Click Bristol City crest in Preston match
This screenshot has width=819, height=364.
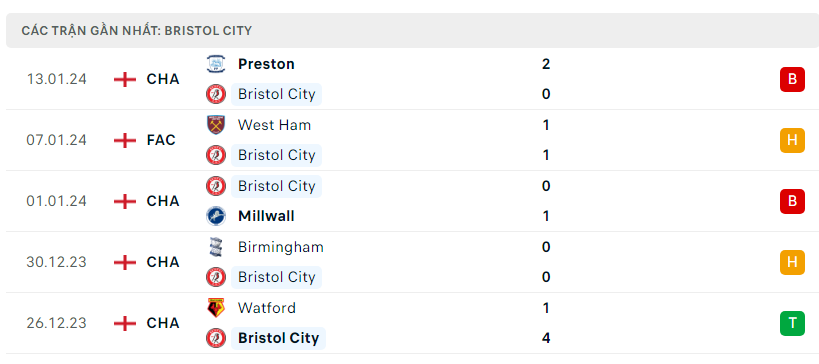click(x=216, y=94)
